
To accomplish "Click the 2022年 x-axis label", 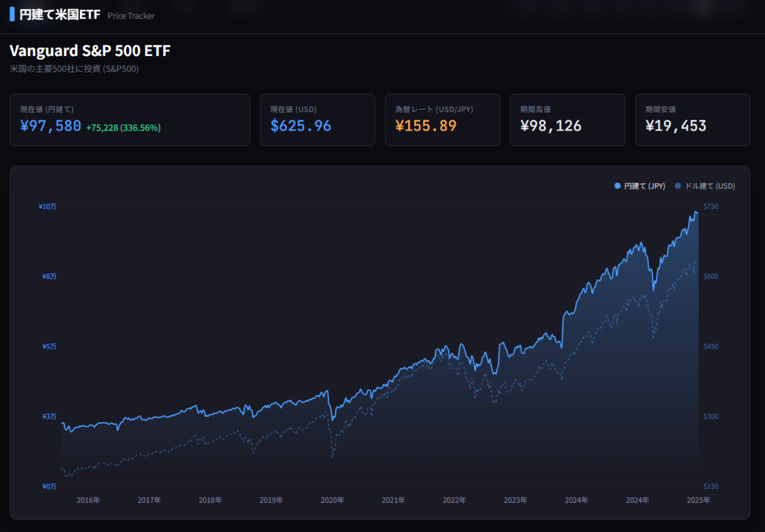I will click(x=455, y=500).
